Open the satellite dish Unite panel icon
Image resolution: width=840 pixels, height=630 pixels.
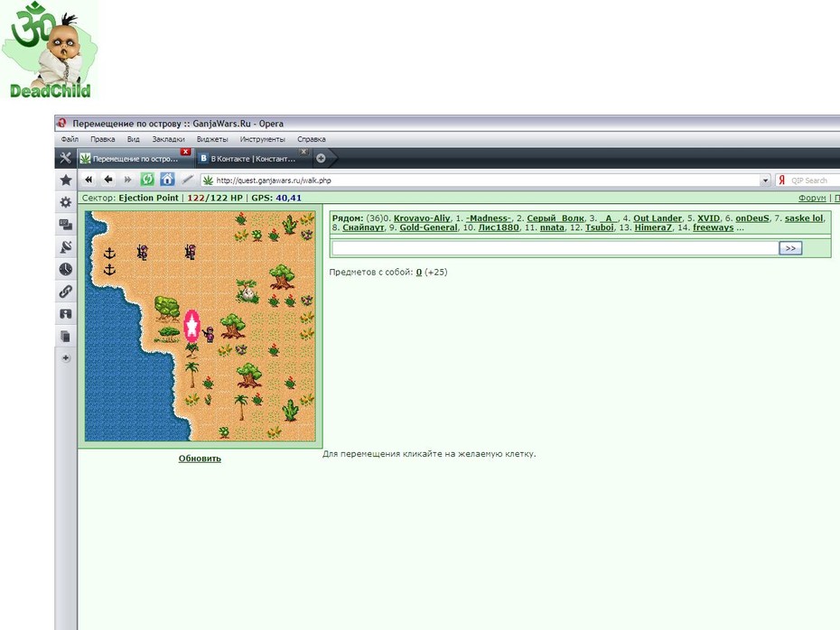66,246
